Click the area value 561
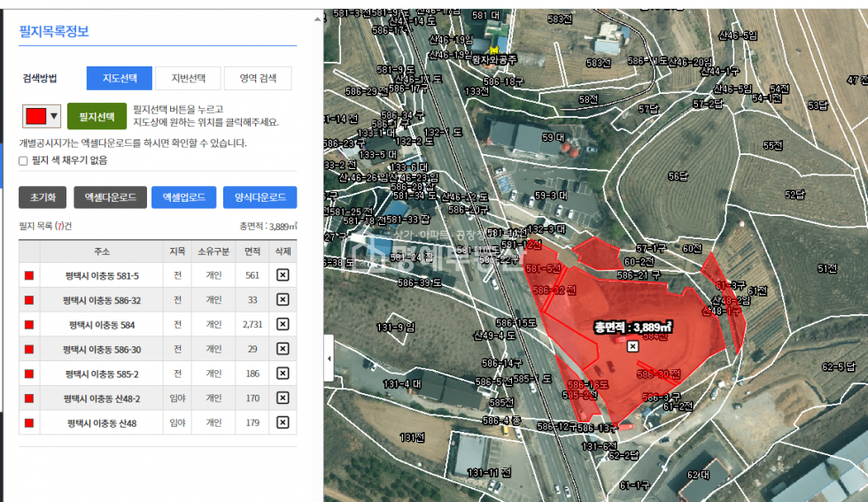 click(252, 275)
